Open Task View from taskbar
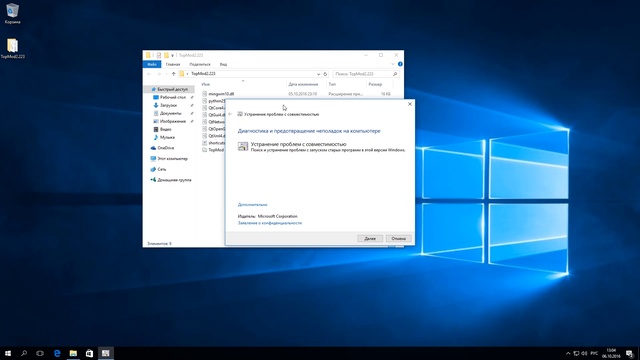The height and width of the screenshot is (360, 640). (x=40, y=353)
